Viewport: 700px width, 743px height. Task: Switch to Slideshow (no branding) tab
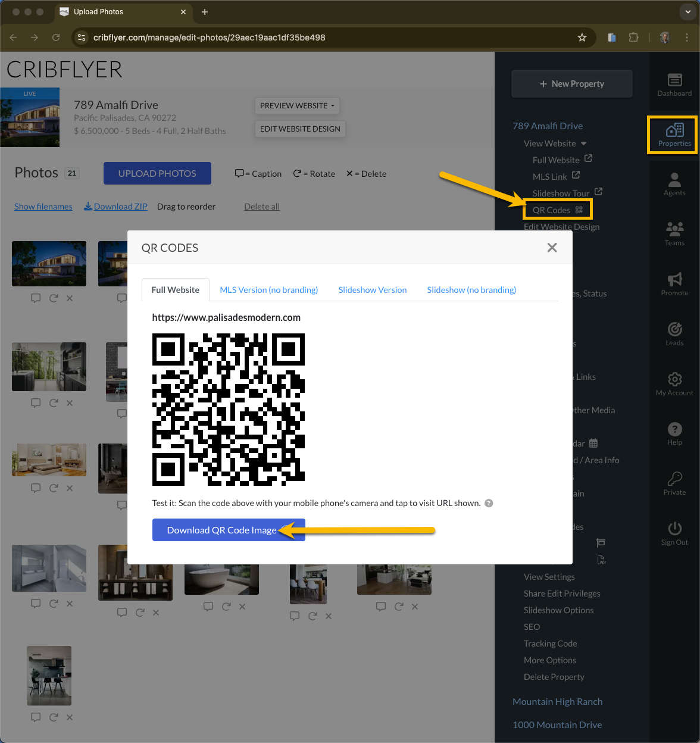pos(471,290)
